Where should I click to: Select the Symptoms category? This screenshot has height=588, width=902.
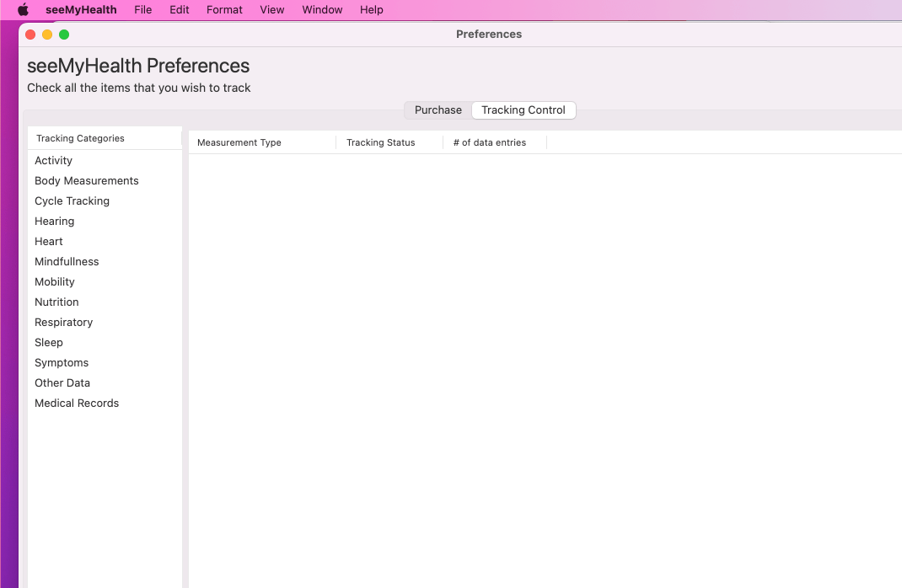pyautogui.click(x=105, y=363)
